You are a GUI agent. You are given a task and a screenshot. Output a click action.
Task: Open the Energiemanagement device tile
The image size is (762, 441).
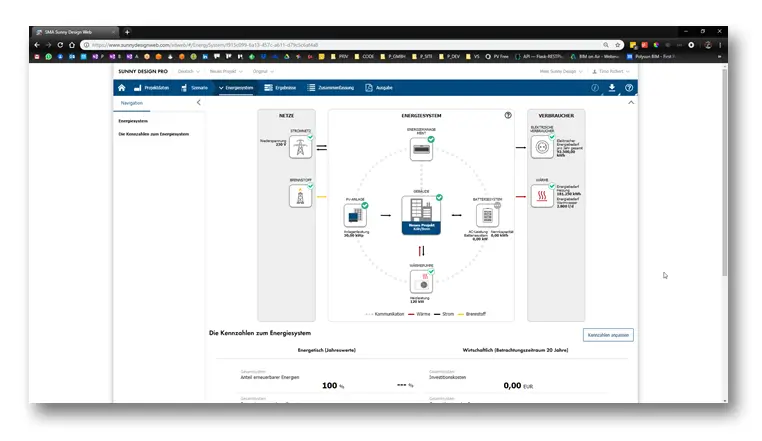(421, 149)
